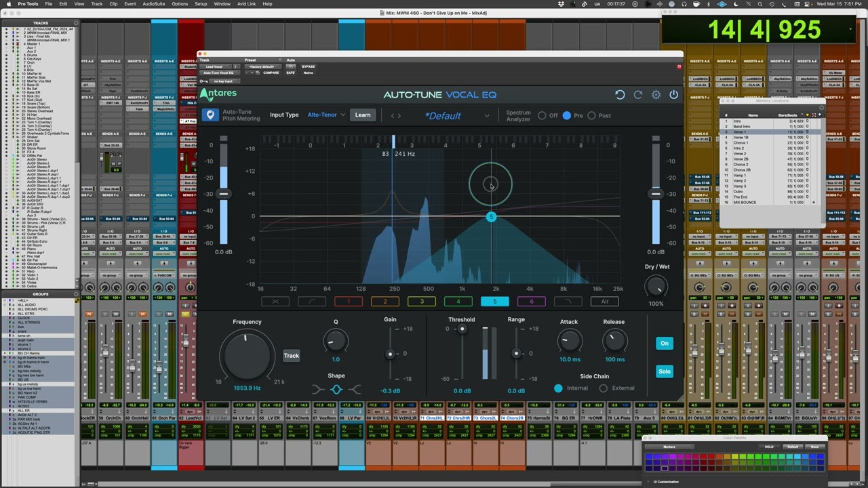Open the no key input selector
This screenshot has height=488, width=868.
click(224, 81)
